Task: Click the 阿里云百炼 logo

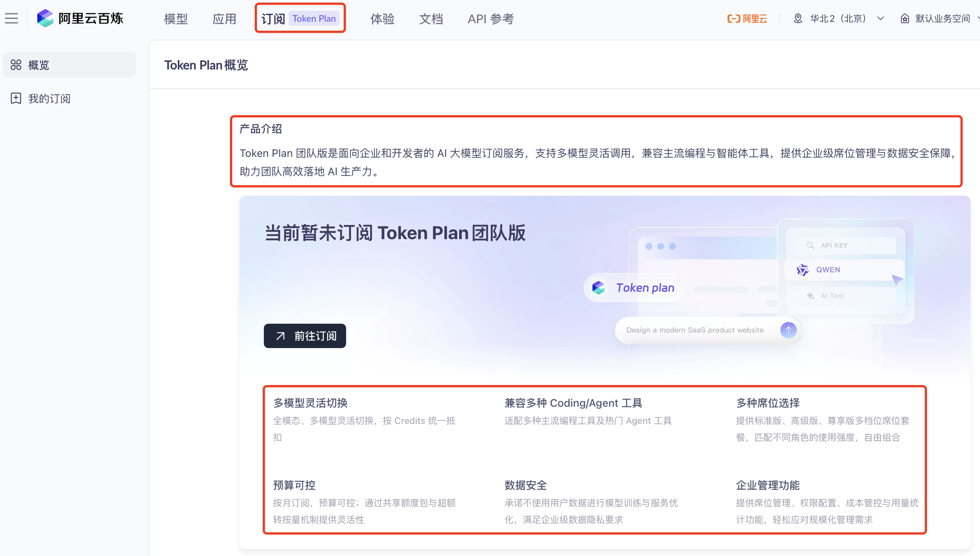Action: click(80, 18)
